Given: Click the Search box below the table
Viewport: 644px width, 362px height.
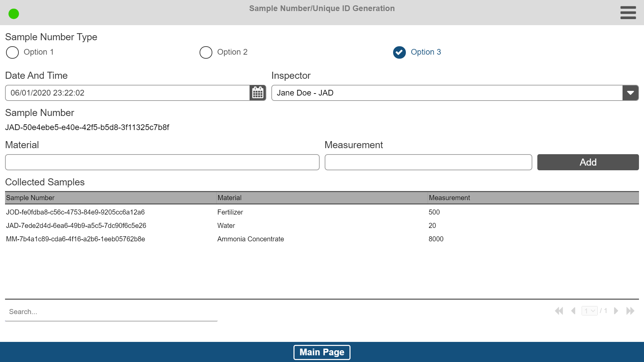Looking at the screenshot, I should (111, 312).
